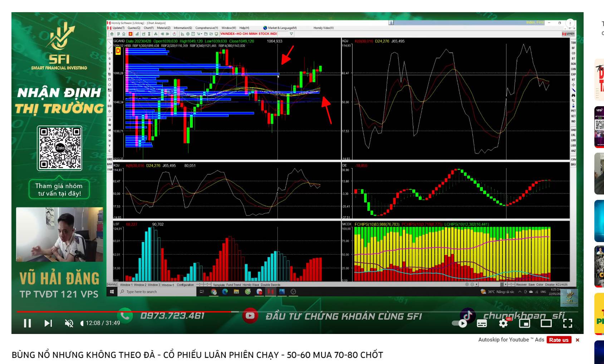Click the hourglass toolbar icon

[149, 34]
